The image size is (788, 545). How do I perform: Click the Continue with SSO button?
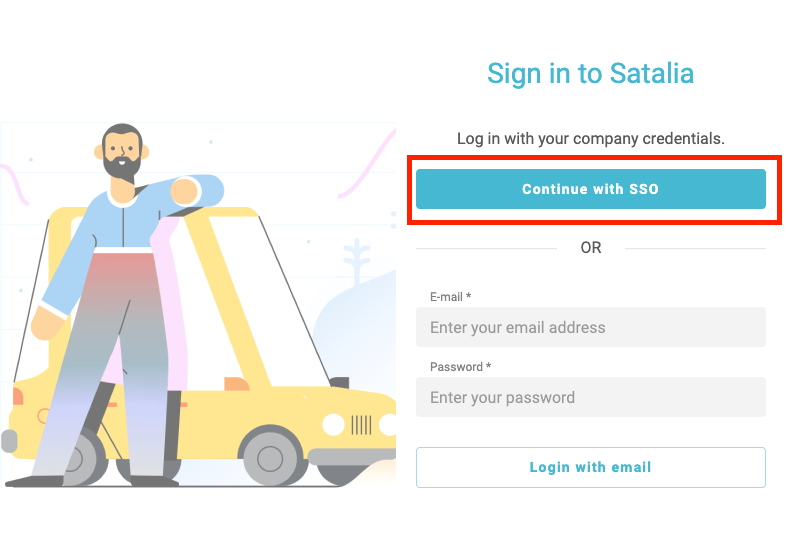point(590,189)
